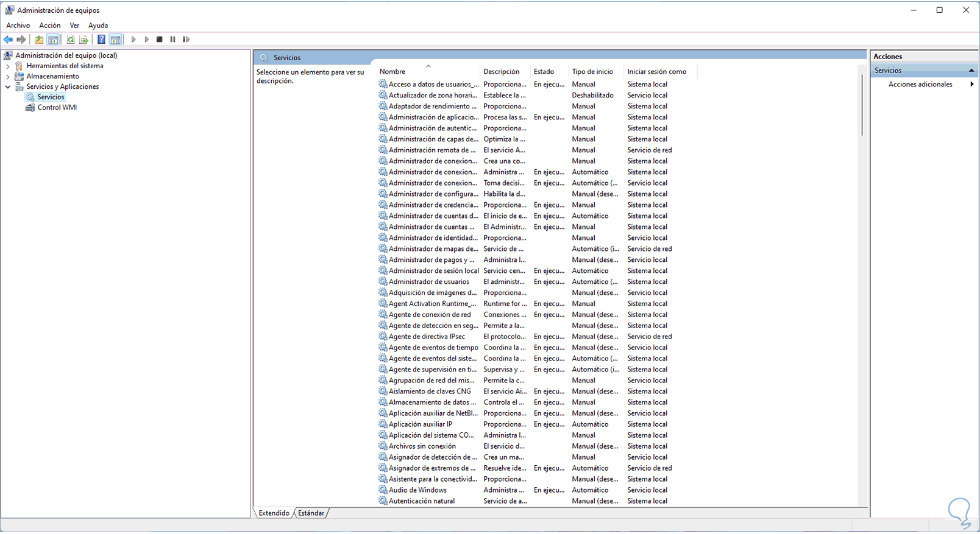Image resolution: width=980 pixels, height=534 pixels.
Task: Refresh the services list via toolbar icon
Action: (x=71, y=40)
